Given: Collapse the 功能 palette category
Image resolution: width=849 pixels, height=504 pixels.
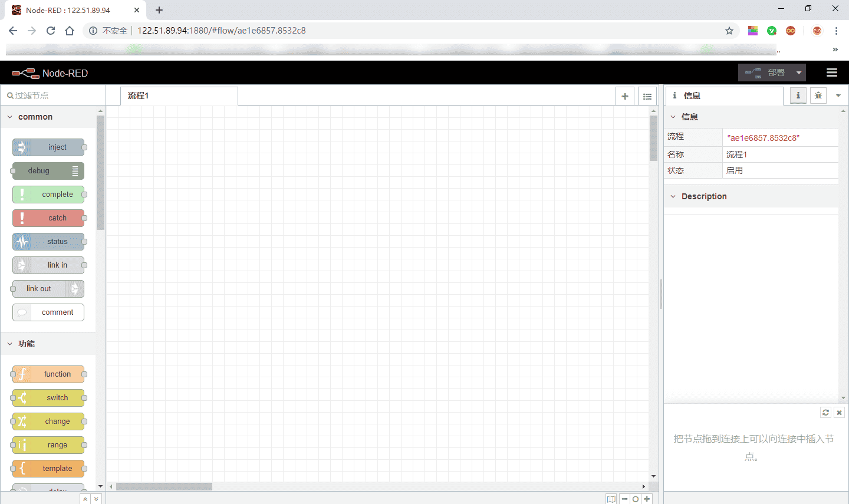Looking at the screenshot, I should [10, 344].
